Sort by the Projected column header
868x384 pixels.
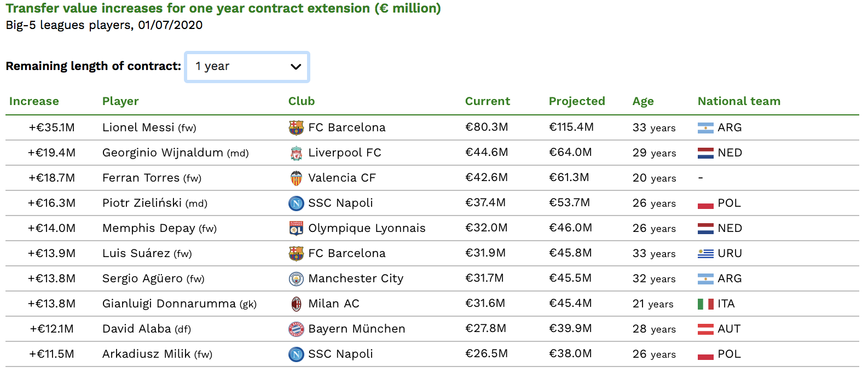tap(577, 101)
